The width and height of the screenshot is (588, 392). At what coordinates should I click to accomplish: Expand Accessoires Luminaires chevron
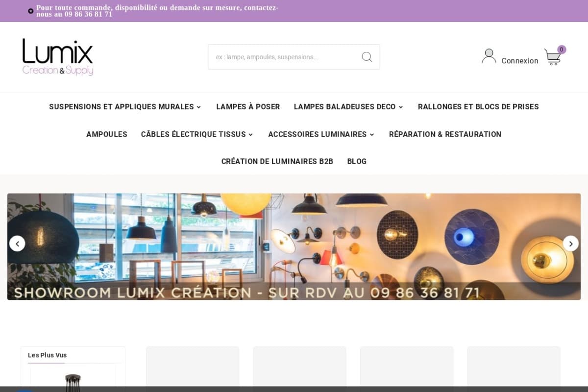[x=372, y=135]
